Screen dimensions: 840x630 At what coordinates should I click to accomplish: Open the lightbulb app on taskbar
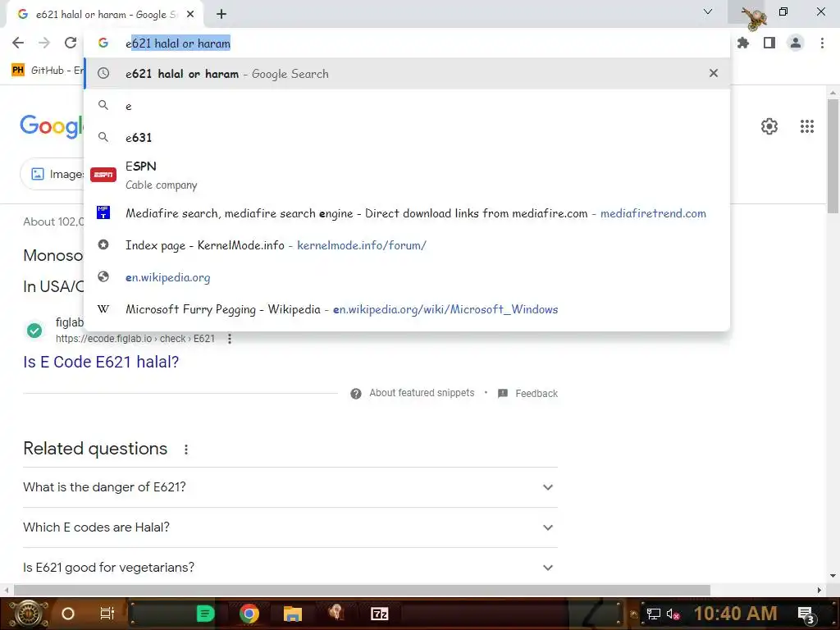coord(336,614)
